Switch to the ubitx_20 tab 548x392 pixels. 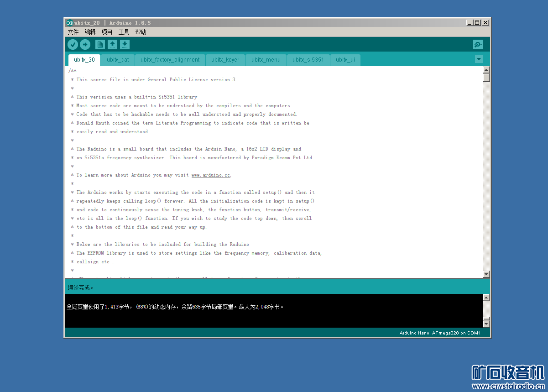[84, 60]
